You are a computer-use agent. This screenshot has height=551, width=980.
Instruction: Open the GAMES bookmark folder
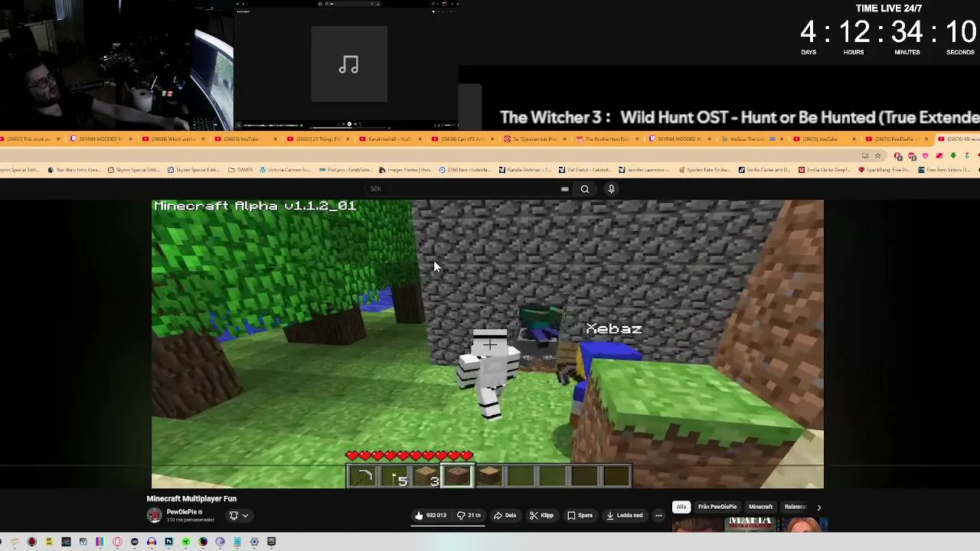tap(240, 170)
